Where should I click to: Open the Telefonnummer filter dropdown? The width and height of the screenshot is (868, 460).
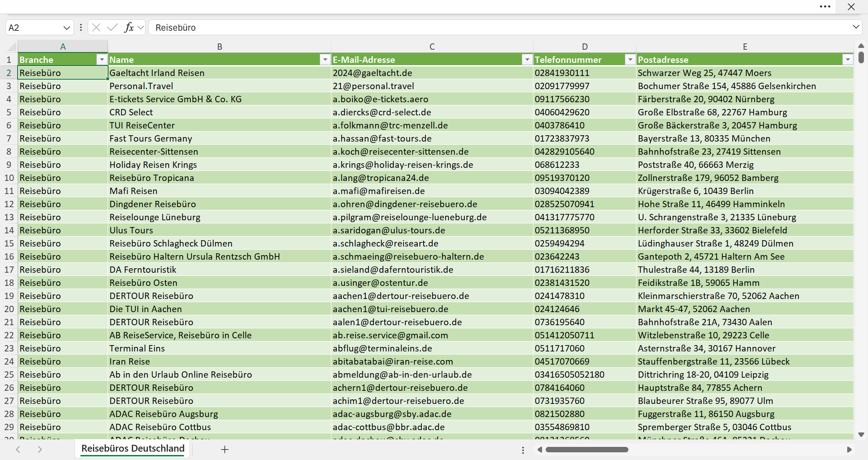click(630, 60)
